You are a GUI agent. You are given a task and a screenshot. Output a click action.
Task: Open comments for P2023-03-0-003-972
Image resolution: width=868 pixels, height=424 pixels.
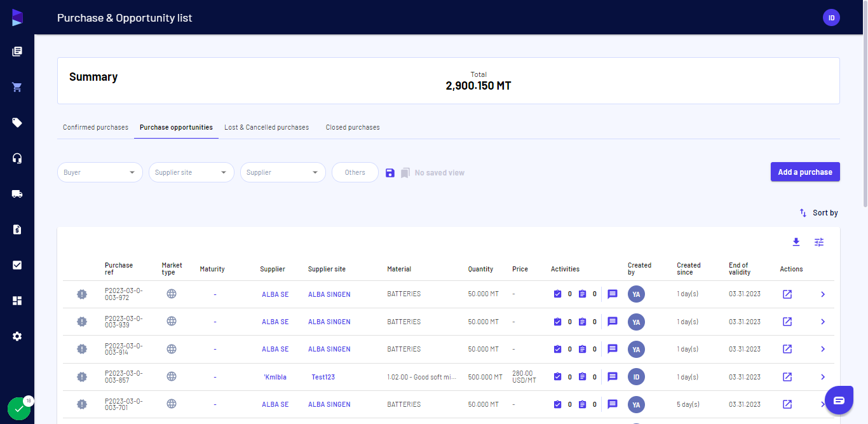coord(613,294)
